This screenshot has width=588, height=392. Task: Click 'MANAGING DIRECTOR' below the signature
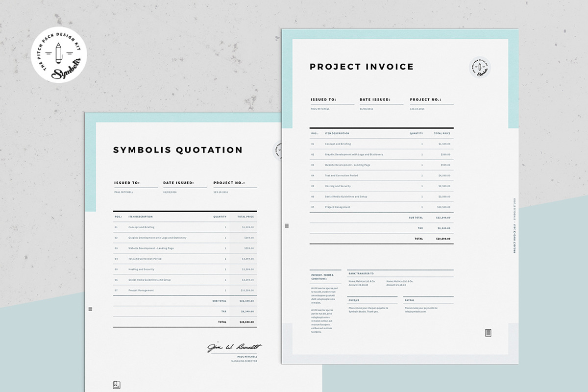click(244, 361)
